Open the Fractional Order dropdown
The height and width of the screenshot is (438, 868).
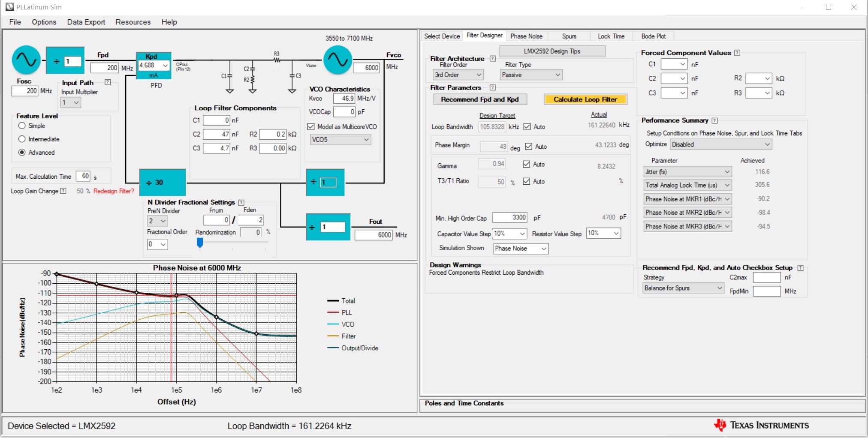157,244
